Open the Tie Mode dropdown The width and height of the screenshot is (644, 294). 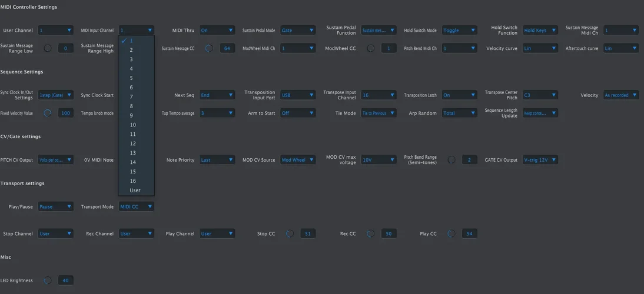coord(379,113)
